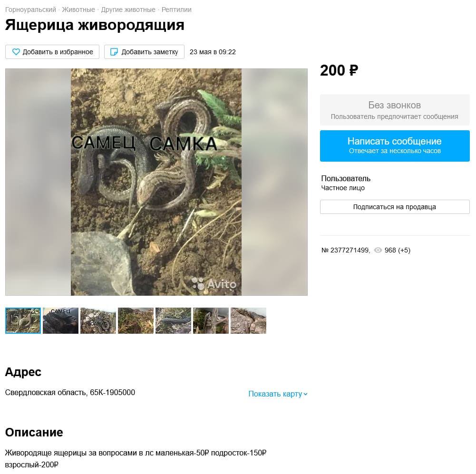Click the Avito watermark logo on photo
Image resolution: width=476 pixels, height=474 pixels.
click(214, 284)
